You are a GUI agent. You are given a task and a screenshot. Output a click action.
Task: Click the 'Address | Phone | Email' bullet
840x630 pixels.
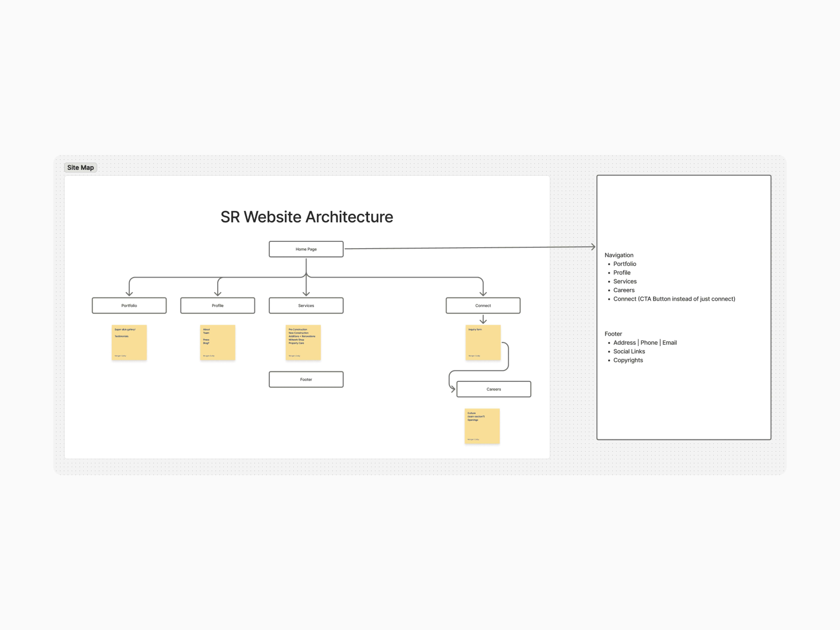645,343
